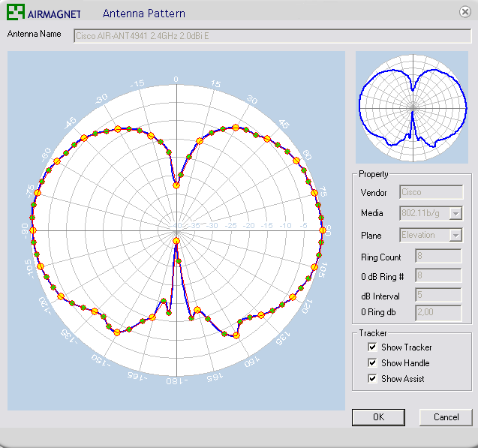The width and height of the screenshot is (478, 448).
Task: Click the dB Interval field
Action: [438, 295]
